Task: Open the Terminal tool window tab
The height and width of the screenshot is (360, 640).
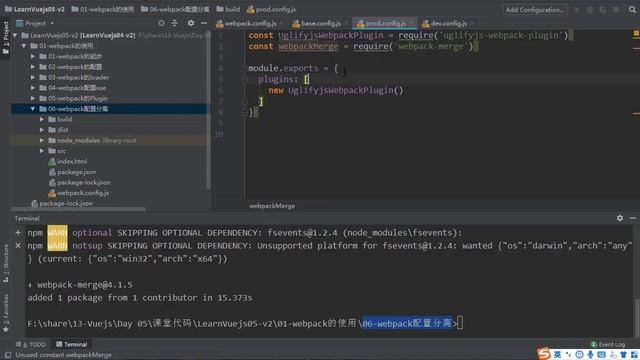Action: click(x=71, y=344)
